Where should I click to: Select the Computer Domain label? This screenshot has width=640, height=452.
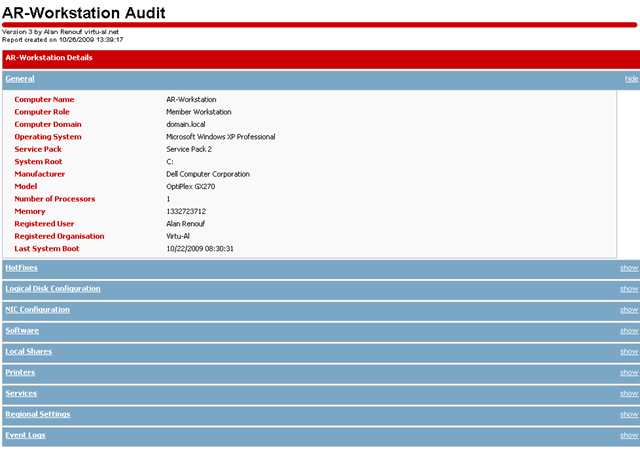pos(48,125)
